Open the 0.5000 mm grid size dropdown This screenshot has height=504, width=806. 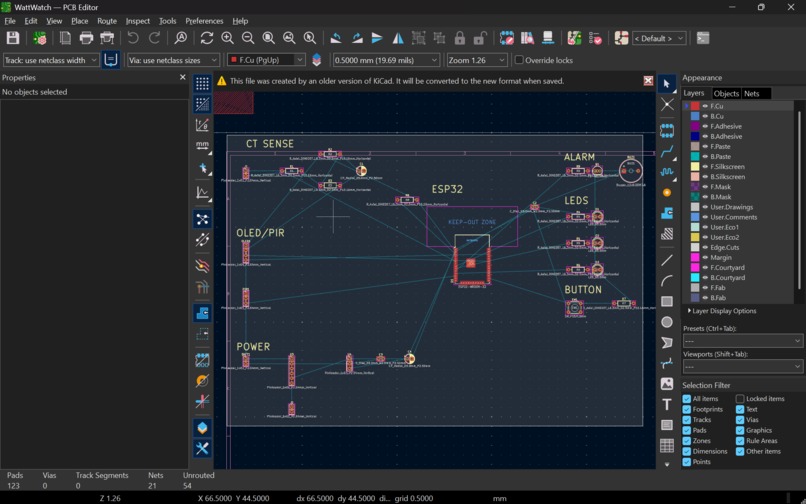click(x=386, y=60)
